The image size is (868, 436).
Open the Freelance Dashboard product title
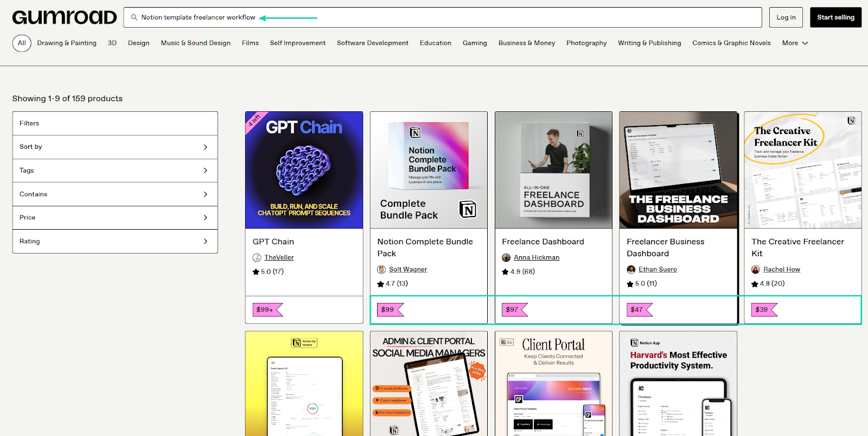tap(543, 242)
